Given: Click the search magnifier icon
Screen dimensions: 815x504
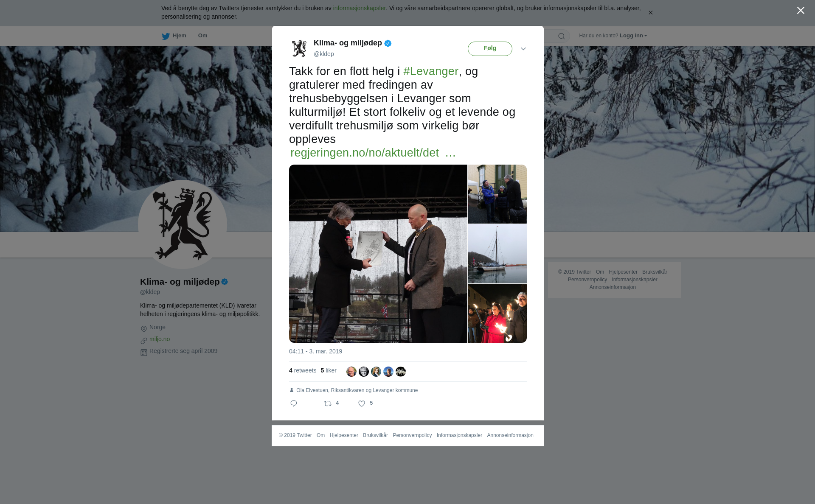Looking at the screenshot, I should [x=562, y=36].
